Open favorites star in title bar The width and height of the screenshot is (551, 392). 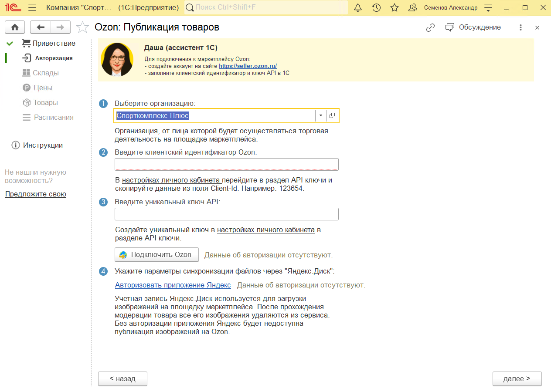click(395, 7)
